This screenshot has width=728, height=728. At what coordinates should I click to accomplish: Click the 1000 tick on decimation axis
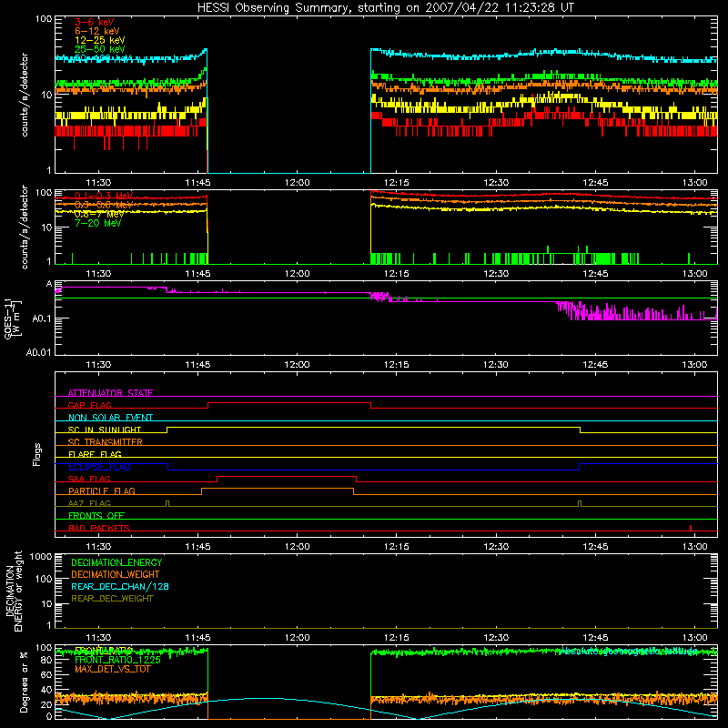click(41, 557)
